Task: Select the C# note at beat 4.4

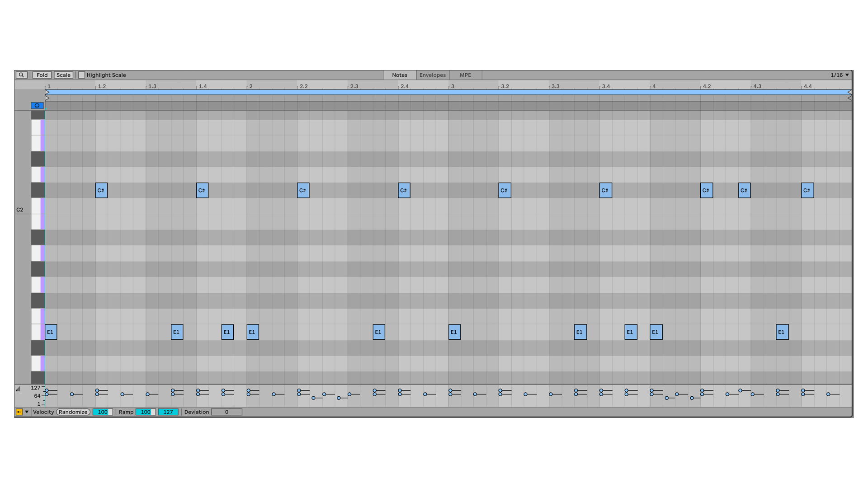Action: pyautogui.click(x=807, y=190)
